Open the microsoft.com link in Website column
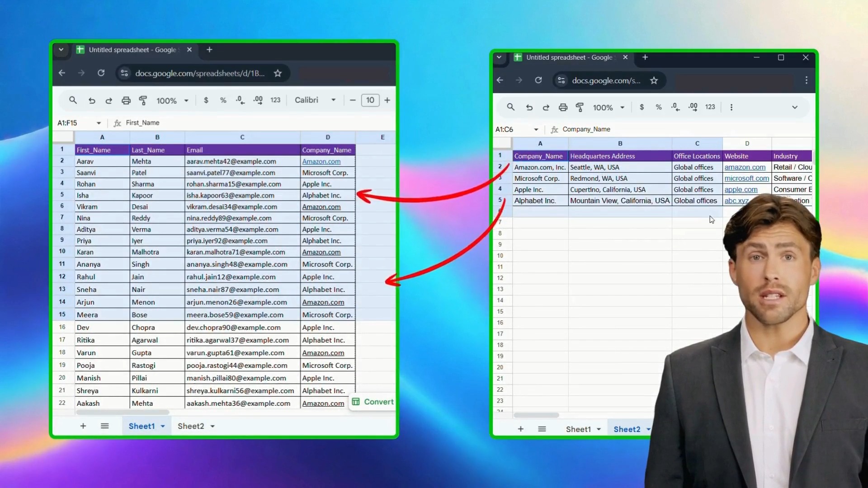This screenshot has width=868, height=488. coord(746,178)
